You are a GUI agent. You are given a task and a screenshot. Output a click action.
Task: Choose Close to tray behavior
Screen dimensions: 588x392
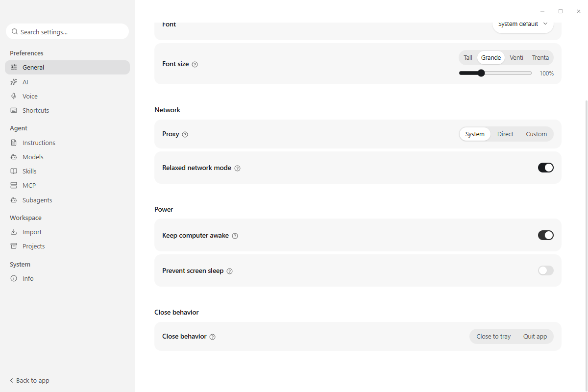[493, 336]
